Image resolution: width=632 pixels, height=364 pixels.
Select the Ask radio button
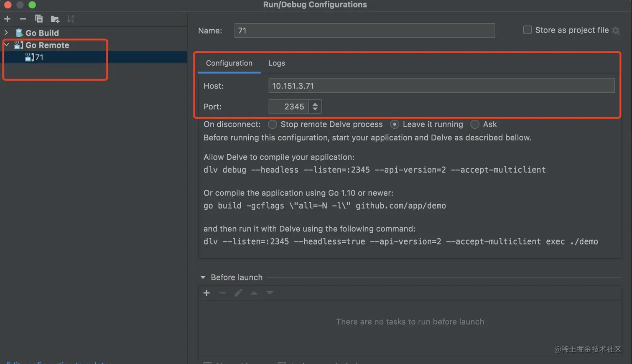click(x=475, y=124)
